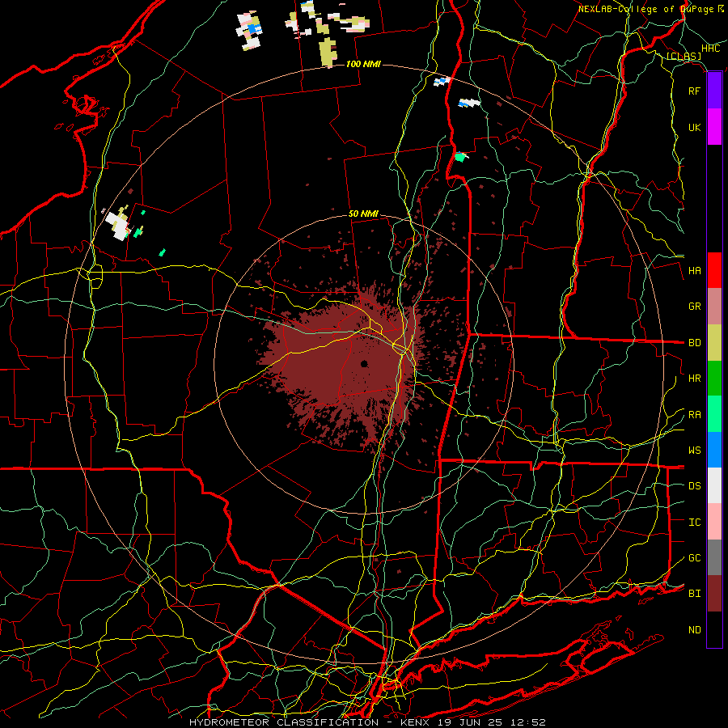The width and height of the screenshot is (728, 728).
Task: Click the WS legend label
Action: (694, 451)
